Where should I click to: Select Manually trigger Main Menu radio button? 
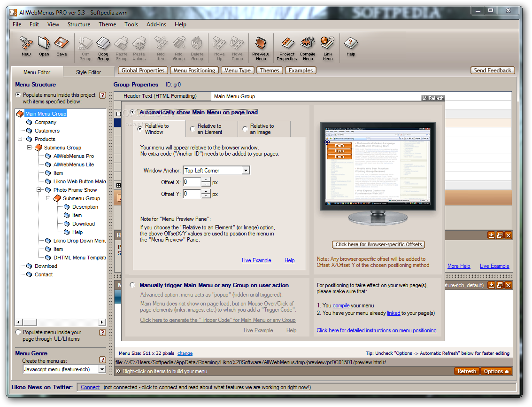132,285
